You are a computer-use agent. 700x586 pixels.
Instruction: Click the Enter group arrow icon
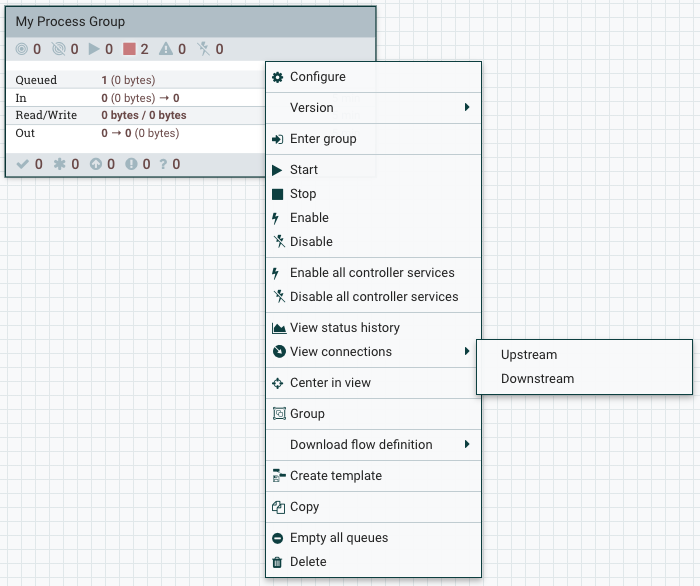278,139
